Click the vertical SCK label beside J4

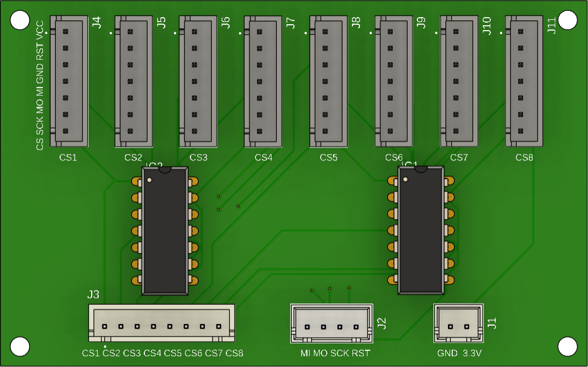[x=40, y=126]
